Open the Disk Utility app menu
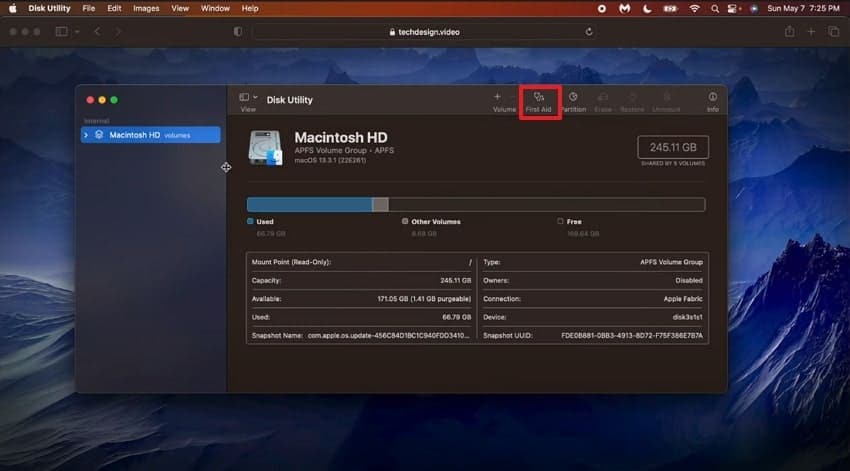Screen dimensions: 850x471 pyautogui.click(x=49, y=8)
